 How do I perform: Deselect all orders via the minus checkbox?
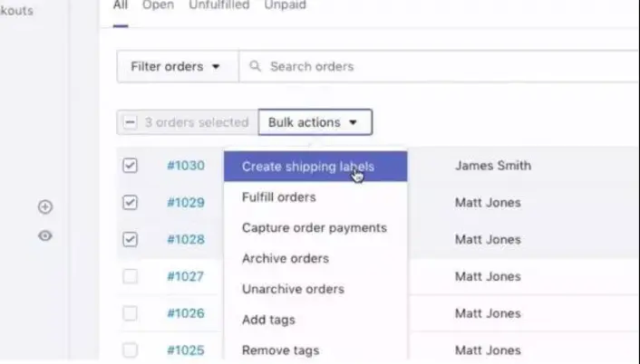(130, 122)
